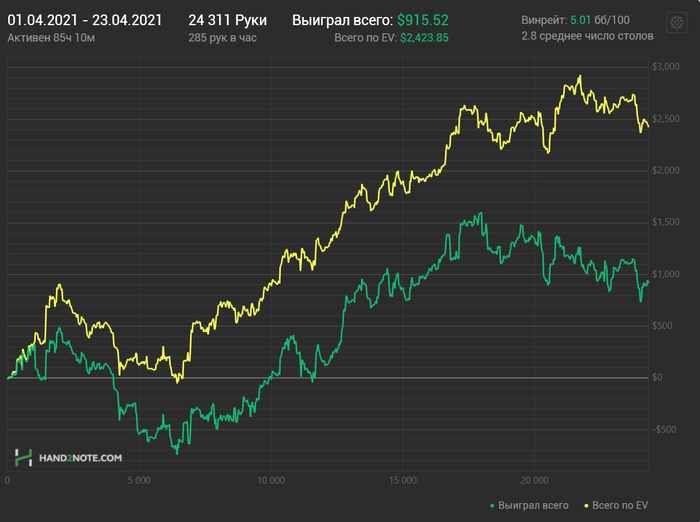
Task: Click the green legend dot for winnings
Action: (492, 506)
